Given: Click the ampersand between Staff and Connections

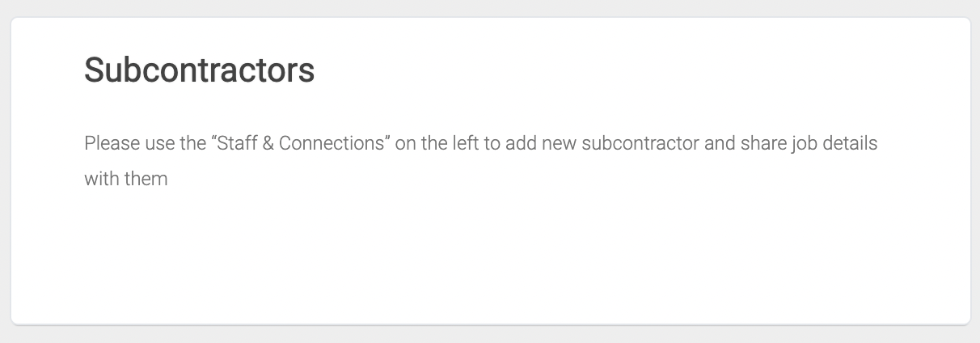Looking at the screenshot, I should 269,143.
